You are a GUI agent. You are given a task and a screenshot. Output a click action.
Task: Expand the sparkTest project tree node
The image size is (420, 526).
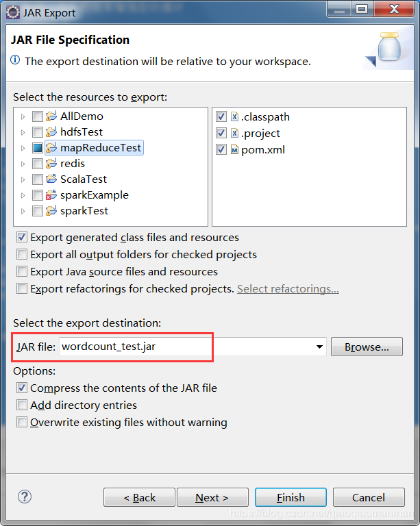click(x=23, y=211)
